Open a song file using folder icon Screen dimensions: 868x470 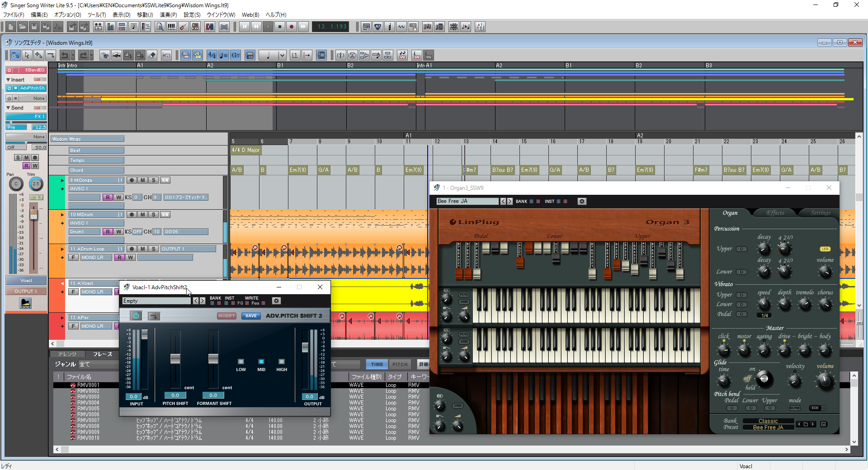[x=23, y=27]
